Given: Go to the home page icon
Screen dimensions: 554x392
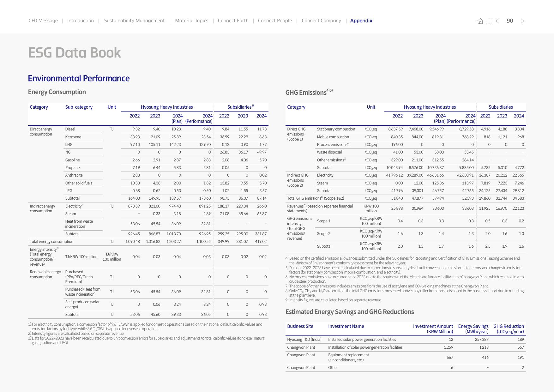Looking at the screenshot, I should 480,21.
